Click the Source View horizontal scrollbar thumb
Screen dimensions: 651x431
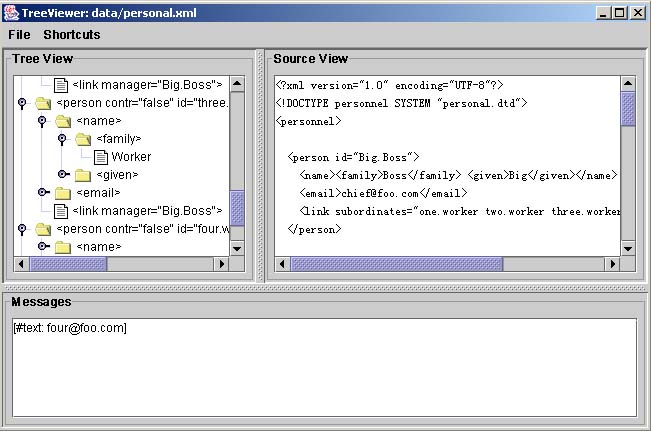(x=397, y=264)
